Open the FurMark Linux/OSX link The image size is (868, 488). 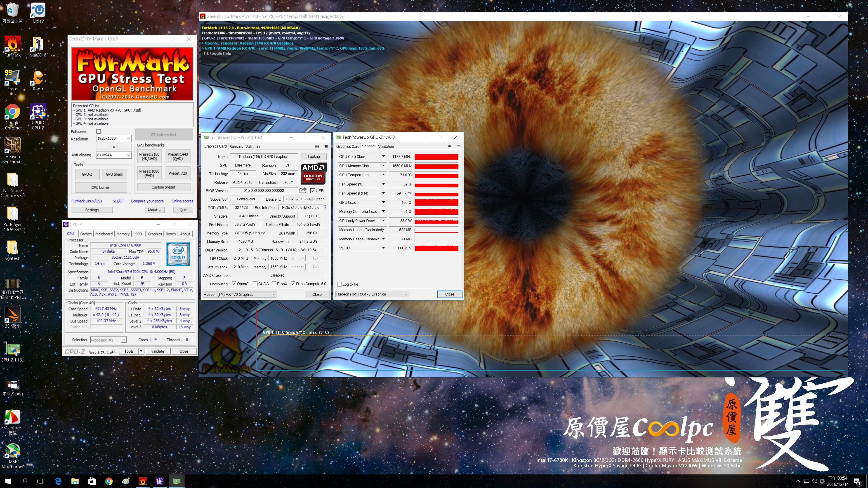pos(87,201)
